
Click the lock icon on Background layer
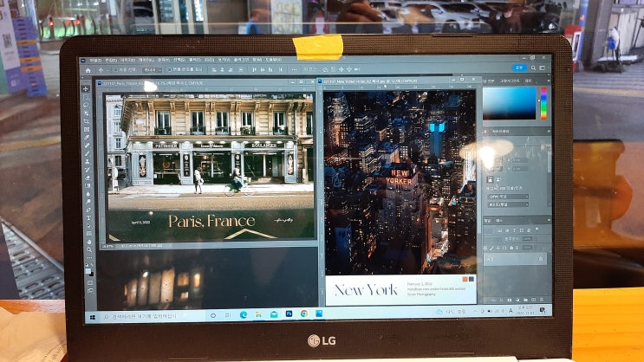tap(541, 259)
